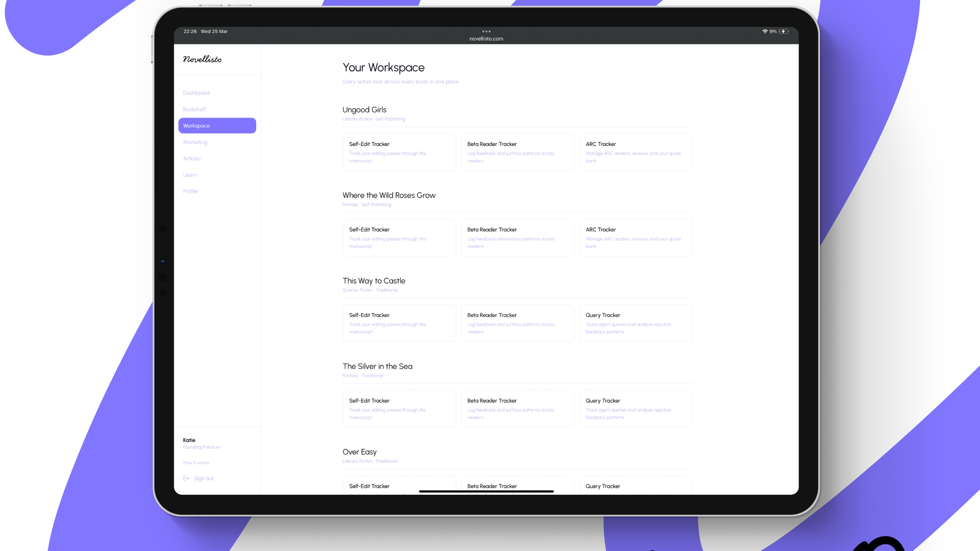The width and height of the screenshot is (980, 551).
Task: Navigate to Learn section
Action: (x=189, y=175)
